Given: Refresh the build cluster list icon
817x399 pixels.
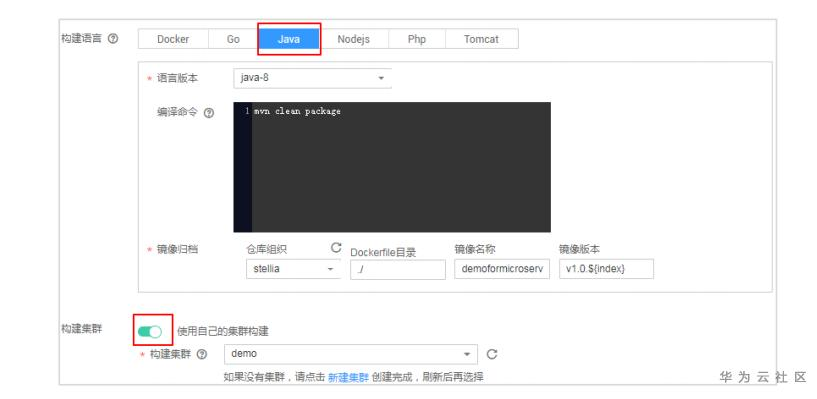Looking at the screenshot, I should coord(492,354).
